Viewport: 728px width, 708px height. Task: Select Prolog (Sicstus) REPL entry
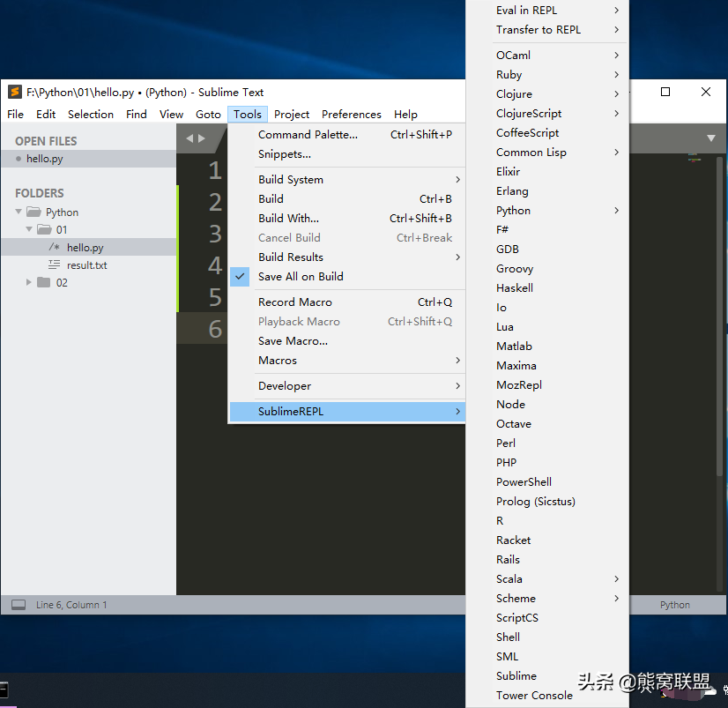point(547,502)
